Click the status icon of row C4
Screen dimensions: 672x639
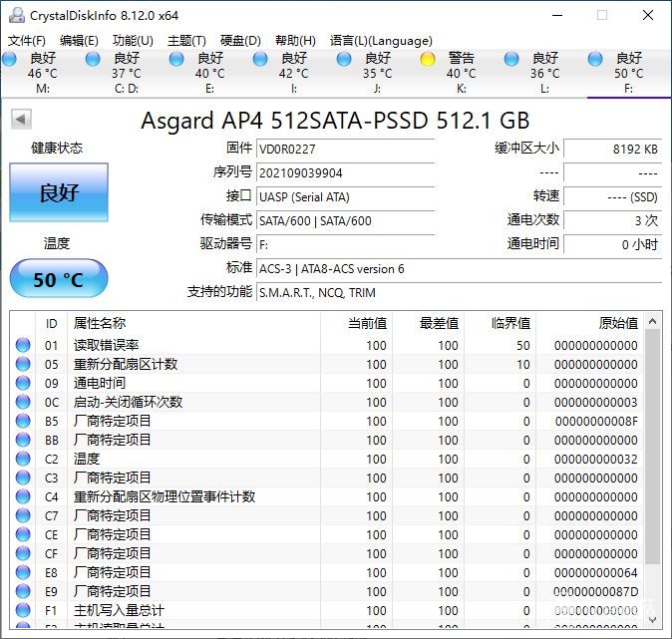pyautogui.click(x=23, y=496)
